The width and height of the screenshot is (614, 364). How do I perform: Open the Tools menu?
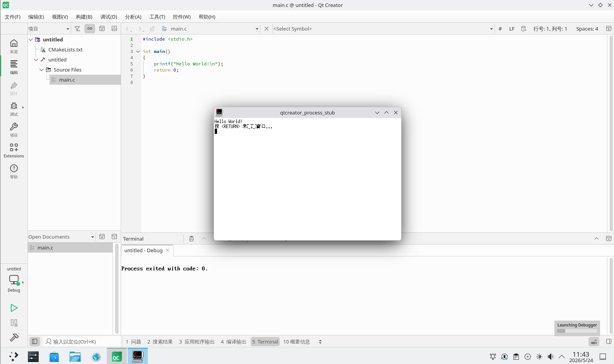(157, 17)
